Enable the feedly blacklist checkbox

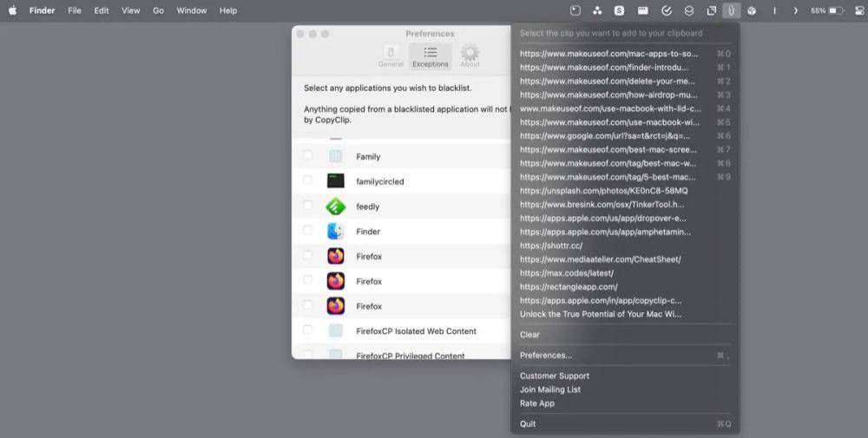click(x=308, y=206)
